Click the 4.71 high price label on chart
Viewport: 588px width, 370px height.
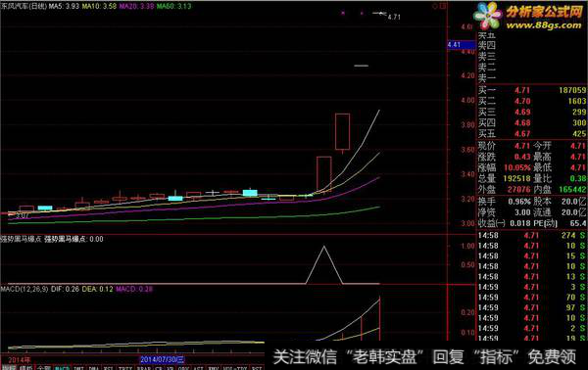point(394,17)
